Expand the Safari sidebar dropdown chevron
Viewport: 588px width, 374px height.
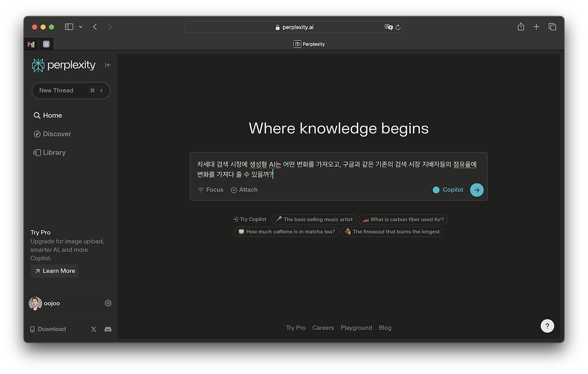(81, 27)
